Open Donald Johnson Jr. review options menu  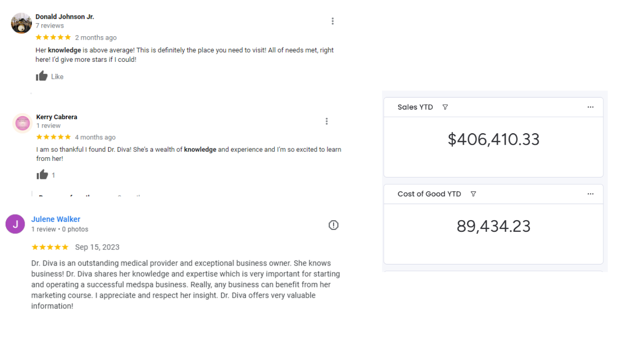[333, 21]
